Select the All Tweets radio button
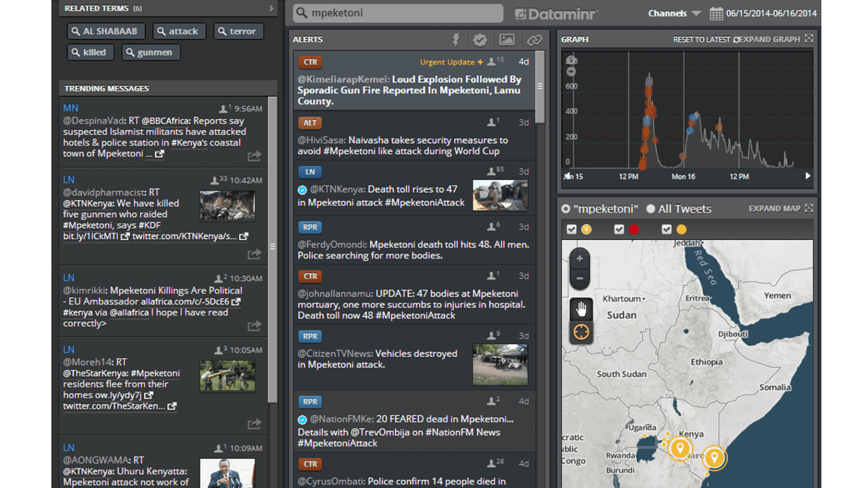Screen dimensions: 868x488 650,209
